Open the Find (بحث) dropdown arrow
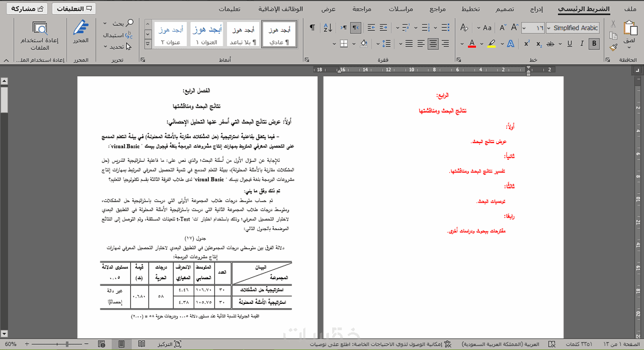 click(105, 23)
